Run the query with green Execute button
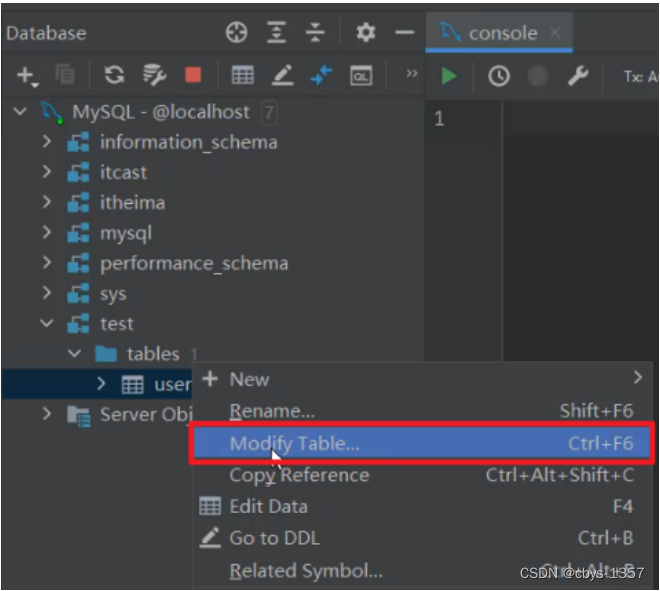The width and height of the screenshot is (660, 591). pyautogui.click(x=449, y=76)
